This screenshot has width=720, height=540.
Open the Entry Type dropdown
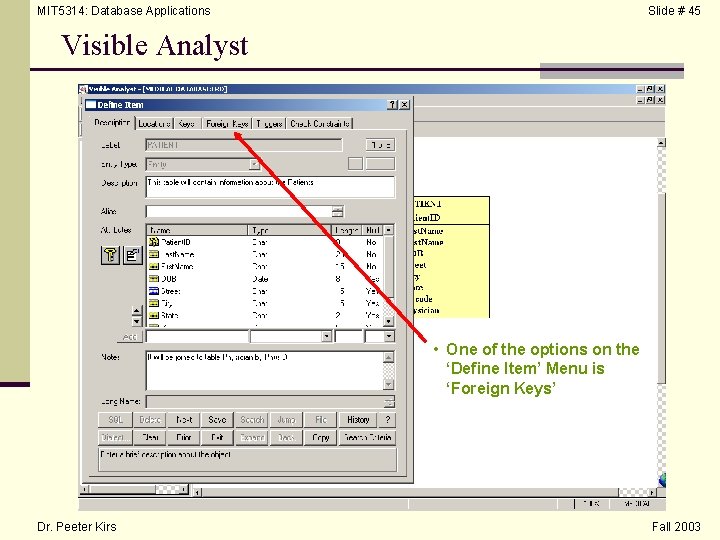tap(254, 164)
